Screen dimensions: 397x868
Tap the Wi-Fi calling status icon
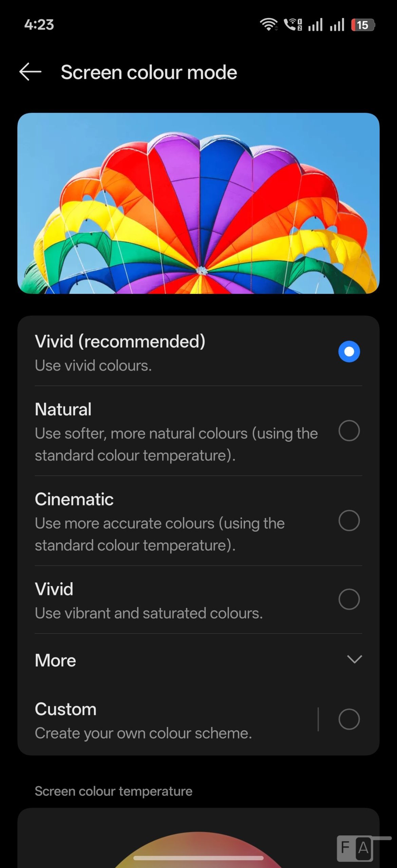292,24
